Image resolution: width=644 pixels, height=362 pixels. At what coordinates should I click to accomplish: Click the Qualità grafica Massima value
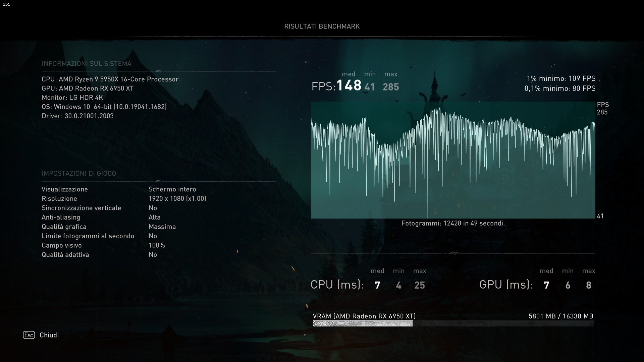tap(162, 227)
